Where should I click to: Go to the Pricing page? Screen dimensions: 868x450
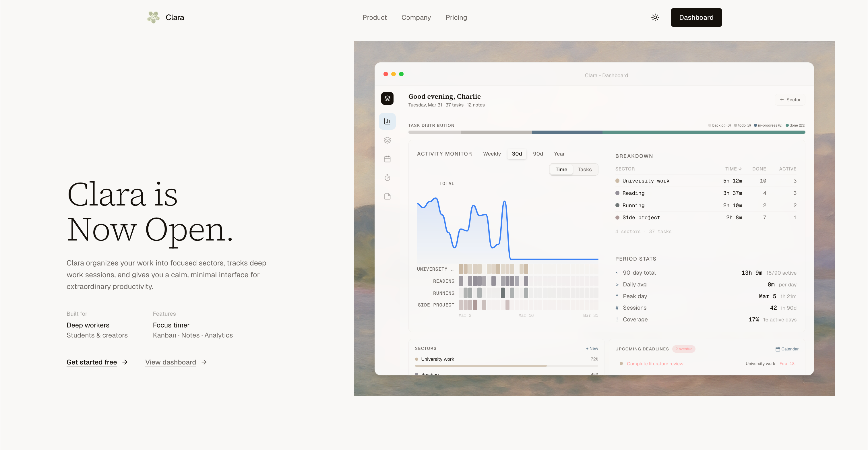[x=456, y=18]
